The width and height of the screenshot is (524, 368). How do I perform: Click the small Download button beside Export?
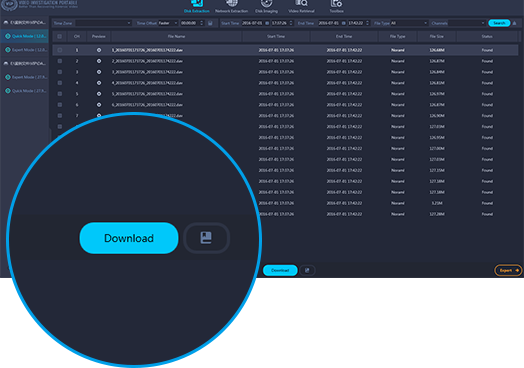(280, 270)
